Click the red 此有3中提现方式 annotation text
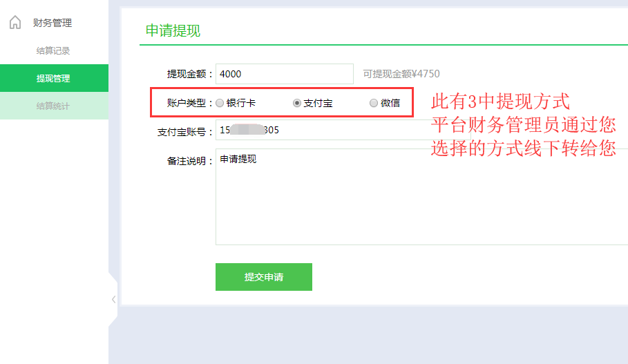Image resolution: width=628 pixels, height=364 pixels. tap(500, 102)
